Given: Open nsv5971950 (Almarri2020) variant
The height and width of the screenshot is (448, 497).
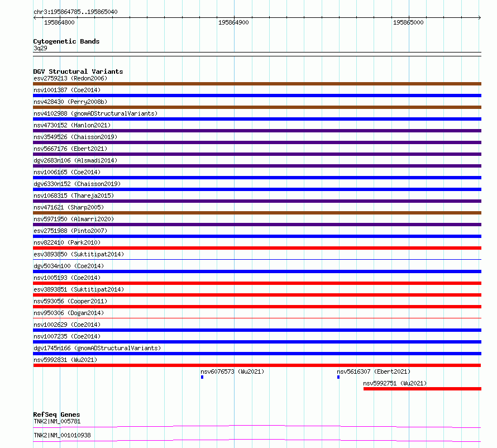Looking at the screenshot, I should pos(74,219).
